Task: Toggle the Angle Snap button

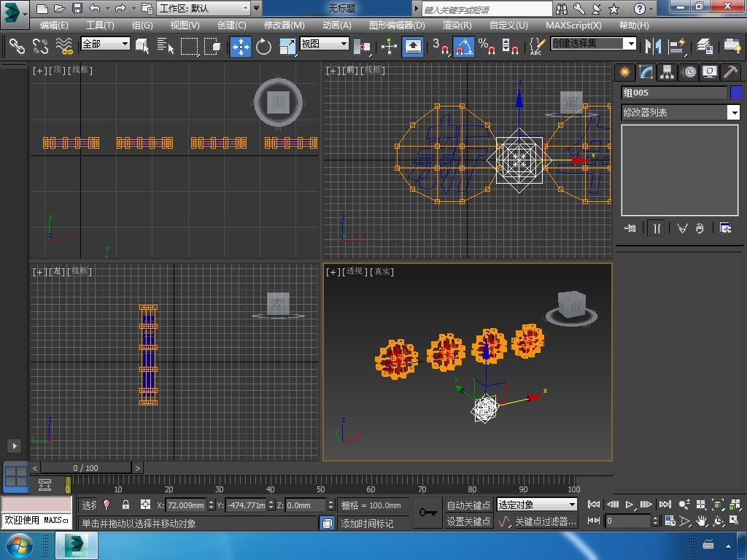Action: pos(463,47)
